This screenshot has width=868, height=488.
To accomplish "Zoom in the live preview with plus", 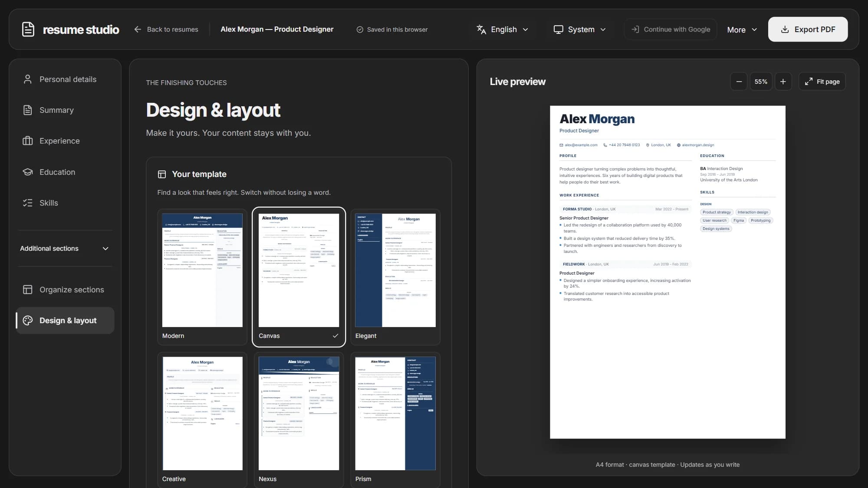I will tap(783, 82).
